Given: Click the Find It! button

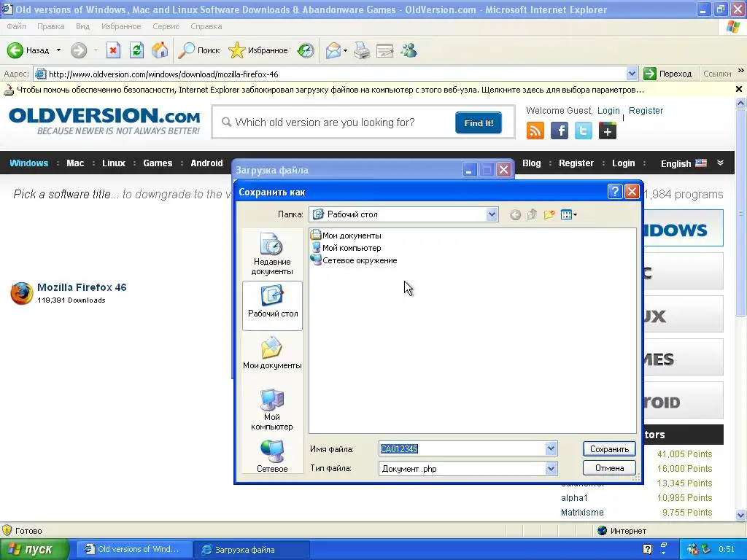Looking at the screenshot, I should click(x=479, y=122).
